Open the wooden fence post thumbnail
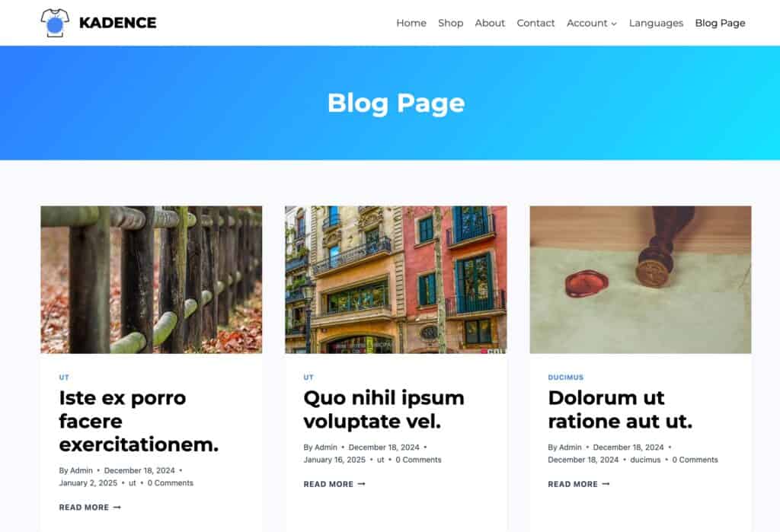This screenshot has height=532, width=780. coord(152,279)
